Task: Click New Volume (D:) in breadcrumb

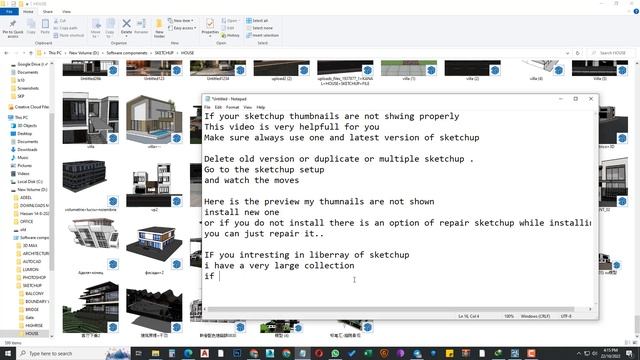Action: tap(84, 53)
